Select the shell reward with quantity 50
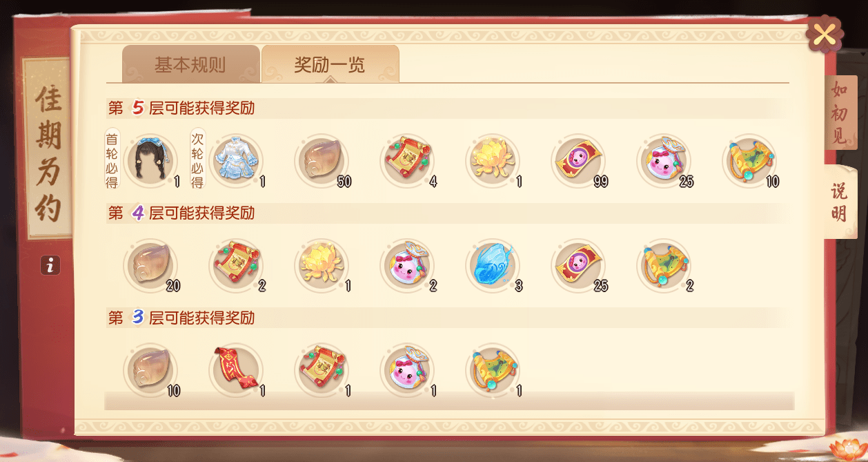 (x=322, y=160)
